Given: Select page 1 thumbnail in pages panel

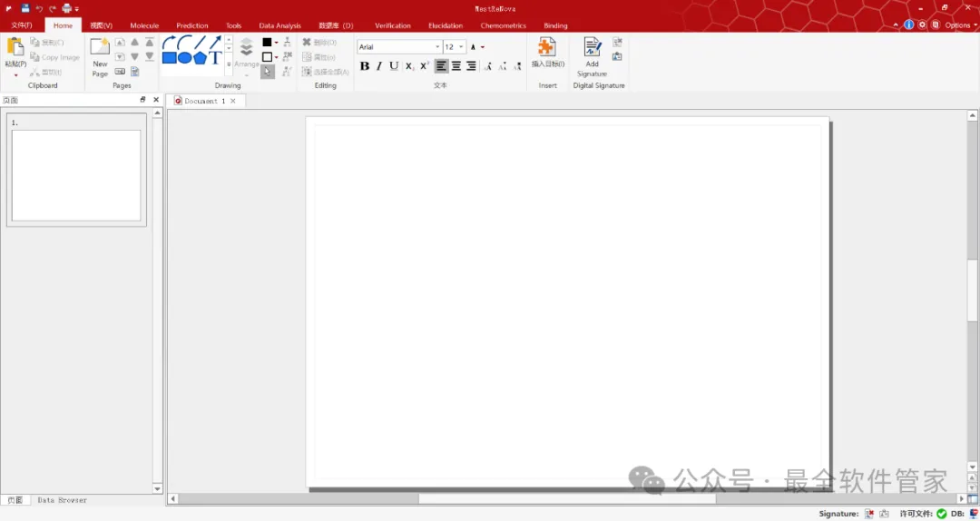Looking at the screenshot, I should click(x=76, y=175).
